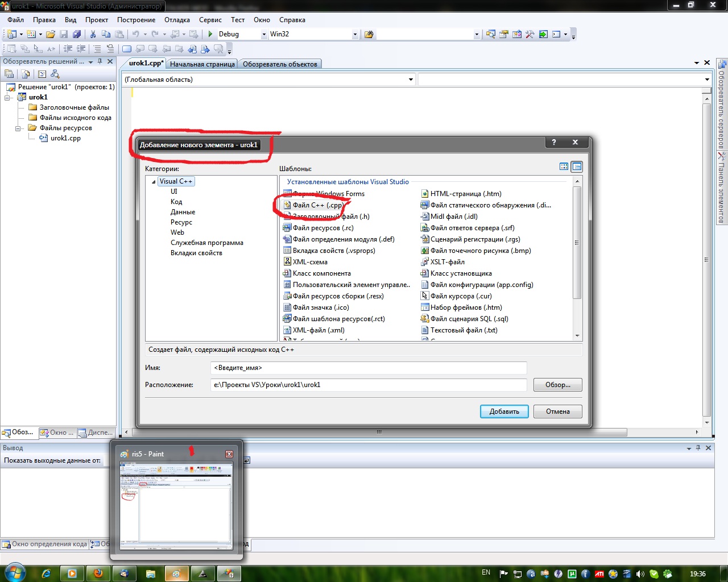
Task: Open the Start Page green arrow icon
Action: click(543, 34)
